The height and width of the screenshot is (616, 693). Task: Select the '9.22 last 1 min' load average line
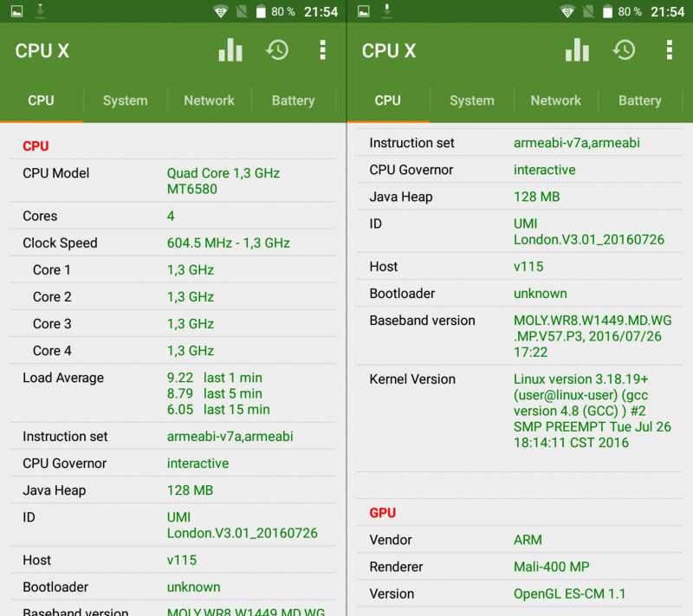(214, 378)
